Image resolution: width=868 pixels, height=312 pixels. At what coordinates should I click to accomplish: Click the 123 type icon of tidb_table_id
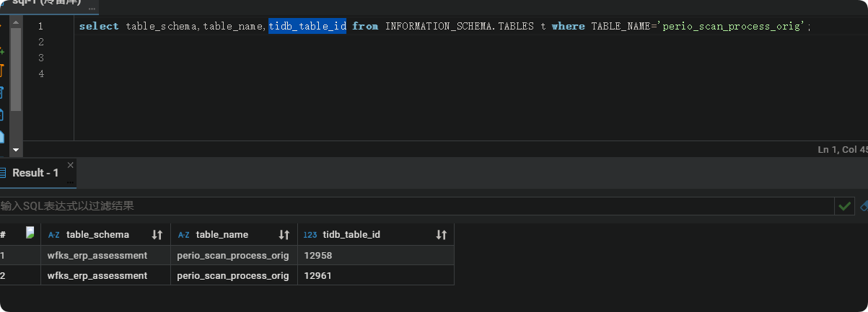tap(310, 235)
